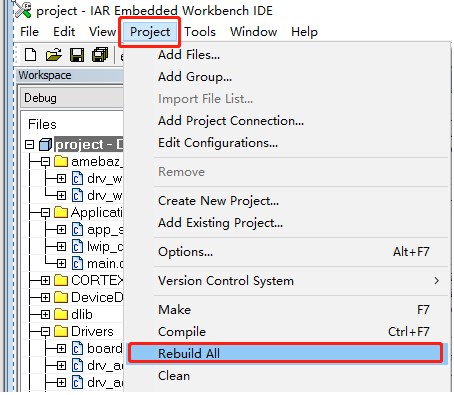Click the New Document toolbar icon
Screen dimensions: 454x395
point(31,55)
